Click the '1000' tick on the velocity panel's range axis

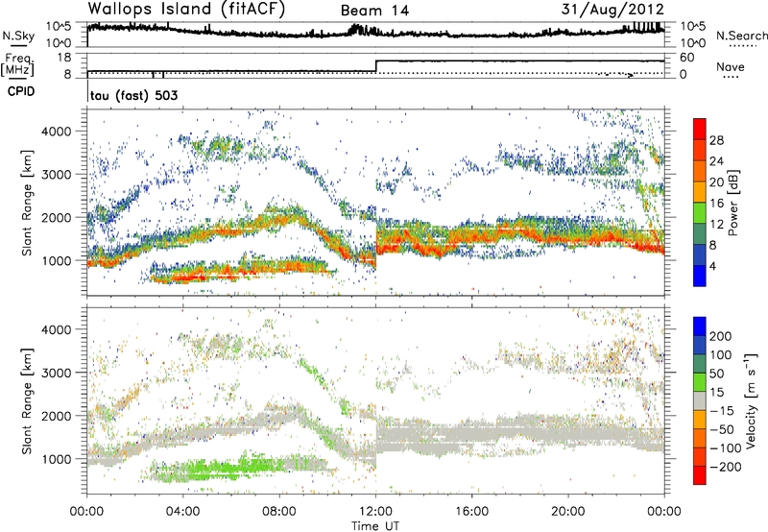[58, 459]
